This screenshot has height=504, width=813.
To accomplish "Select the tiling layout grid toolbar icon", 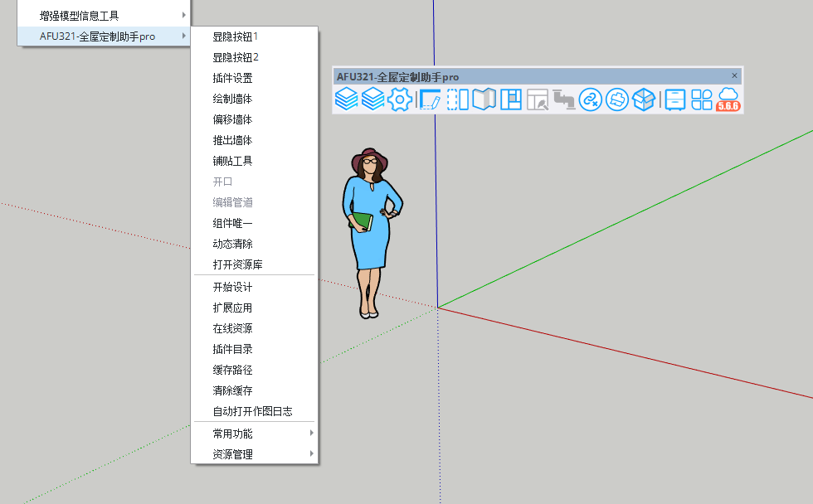I will tap(511, 99).
